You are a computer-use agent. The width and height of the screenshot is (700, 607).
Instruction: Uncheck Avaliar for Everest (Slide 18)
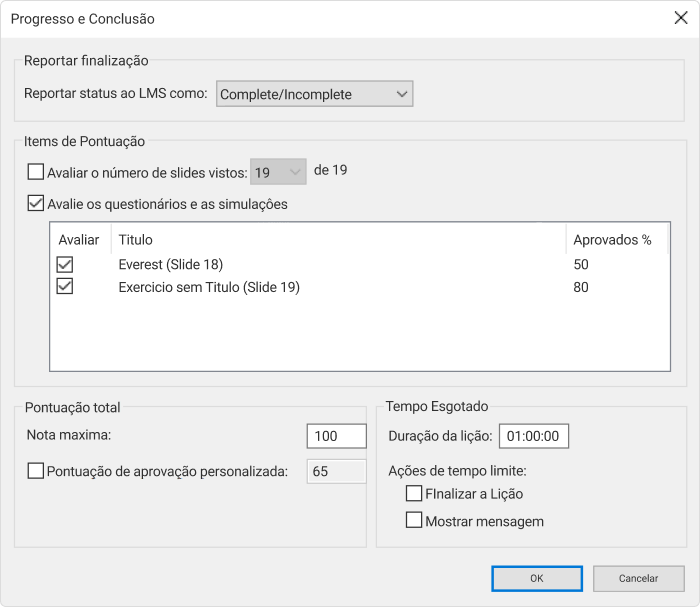pyautogui.click(x=65, y=264)
